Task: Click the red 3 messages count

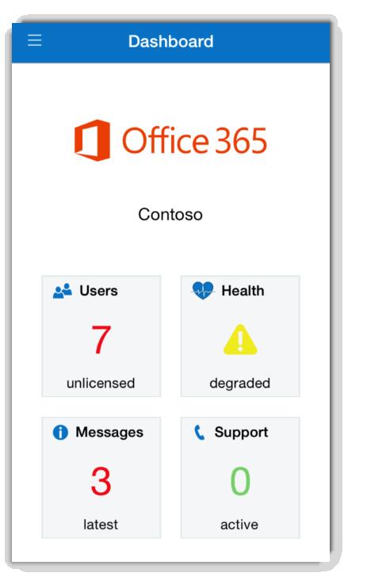Action: [x=101, y=481]
